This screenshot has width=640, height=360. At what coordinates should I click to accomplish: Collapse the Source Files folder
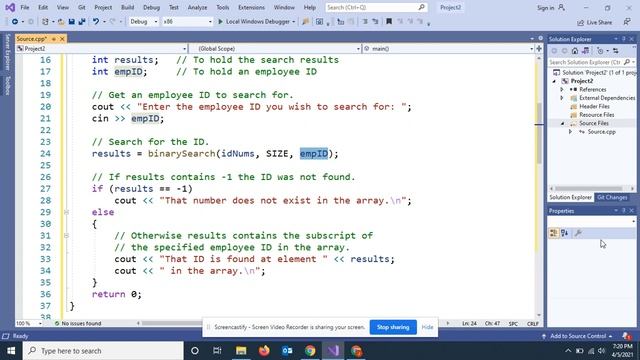pos(562,123)
